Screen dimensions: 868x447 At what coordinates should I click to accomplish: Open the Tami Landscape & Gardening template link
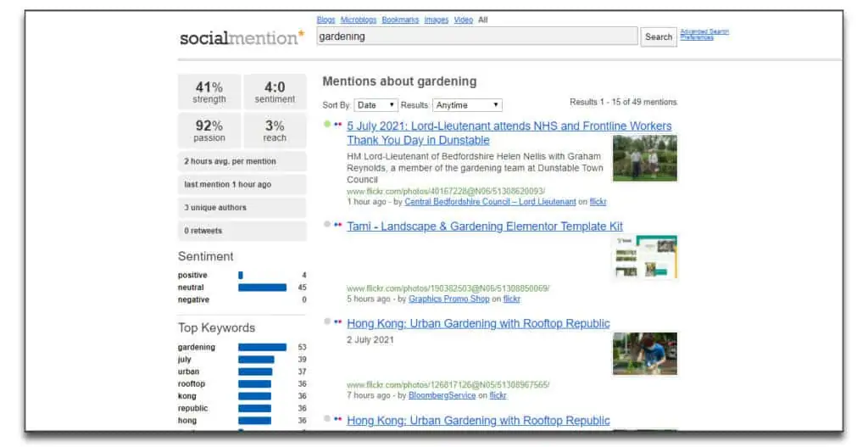coord(485,226)
